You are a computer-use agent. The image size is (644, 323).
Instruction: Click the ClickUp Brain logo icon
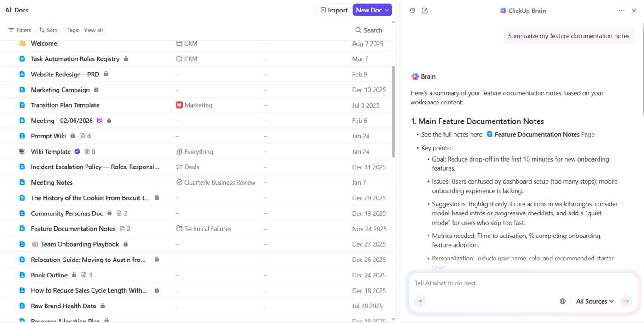pyautogui.click(x=502, y=10)
